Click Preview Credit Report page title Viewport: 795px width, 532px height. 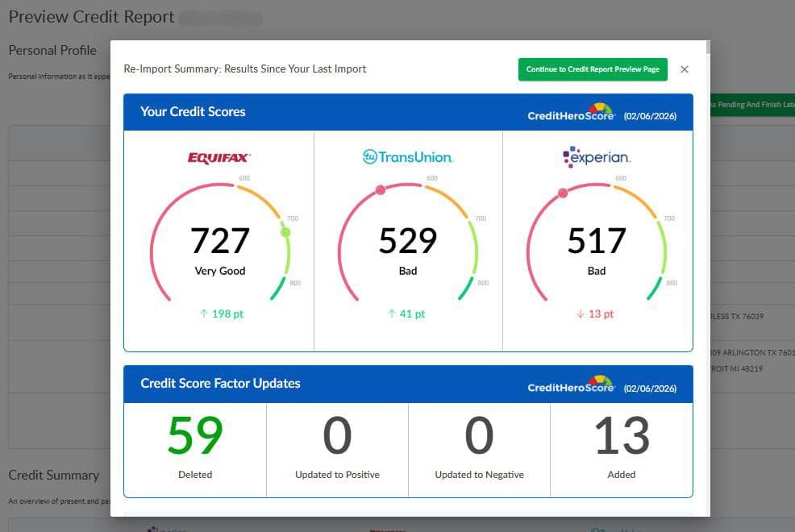(91, 17)
